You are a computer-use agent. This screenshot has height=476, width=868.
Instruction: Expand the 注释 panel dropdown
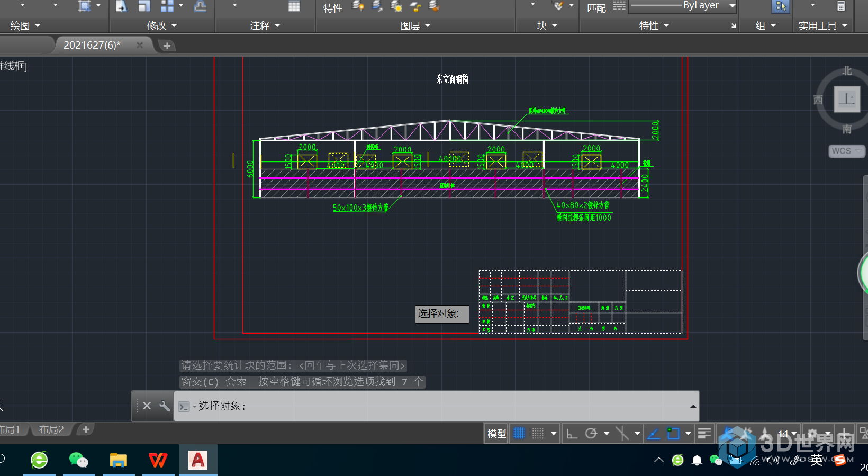coord(265,25)
